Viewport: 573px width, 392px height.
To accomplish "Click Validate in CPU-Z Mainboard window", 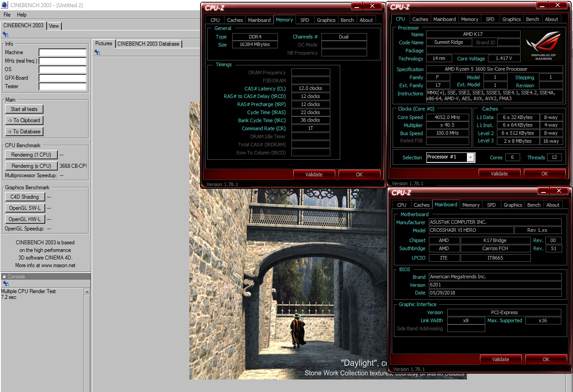I will (500, 359).
